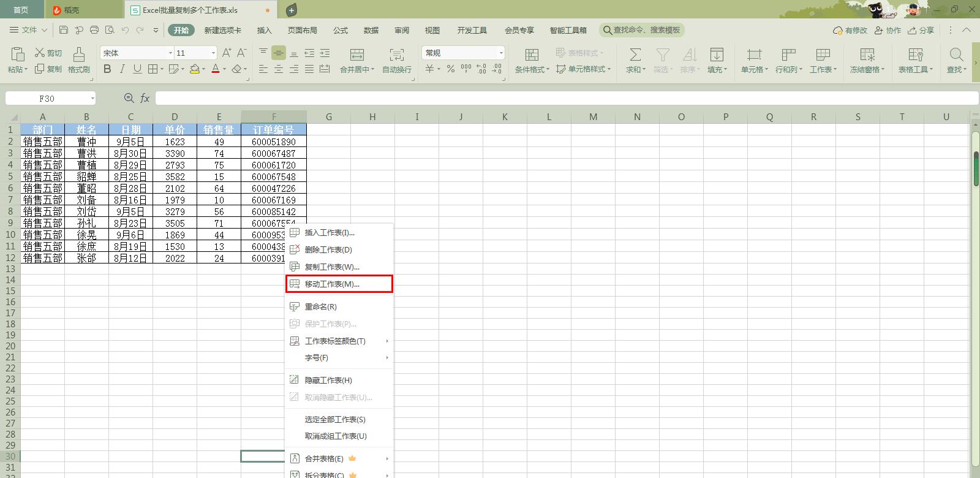This screenshot has width=980, height=478.
Task: Toggle align text right
Action: [x=294, y=69]
